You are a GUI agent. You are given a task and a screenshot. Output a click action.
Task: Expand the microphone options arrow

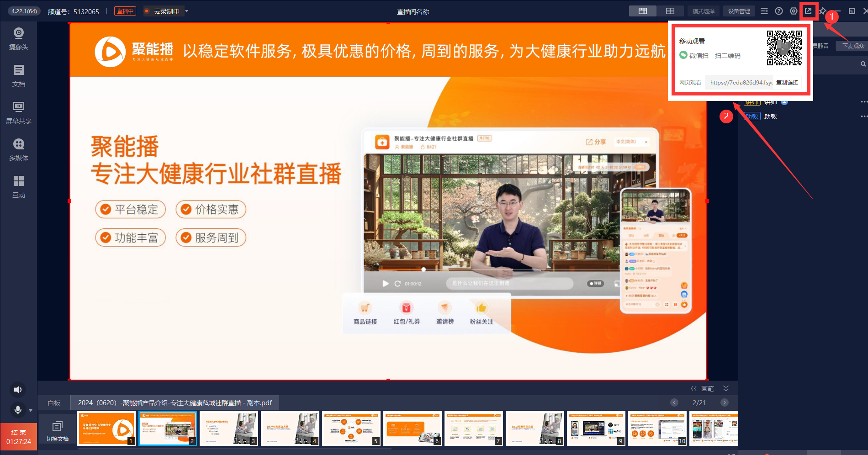click(31, 410)
